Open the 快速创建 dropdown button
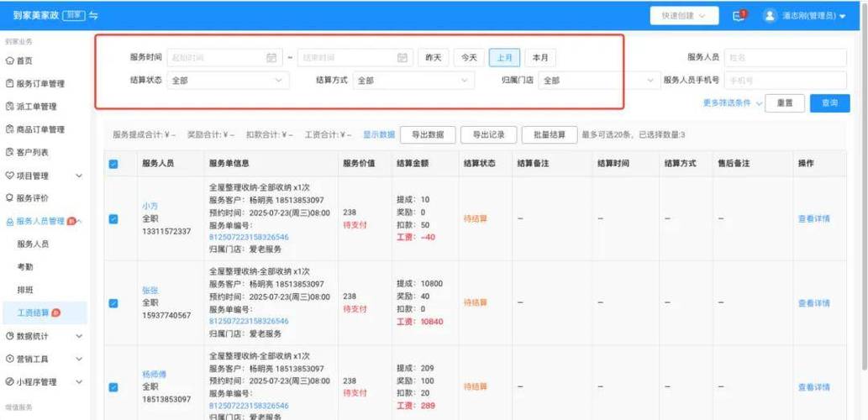 coord(684,15)
